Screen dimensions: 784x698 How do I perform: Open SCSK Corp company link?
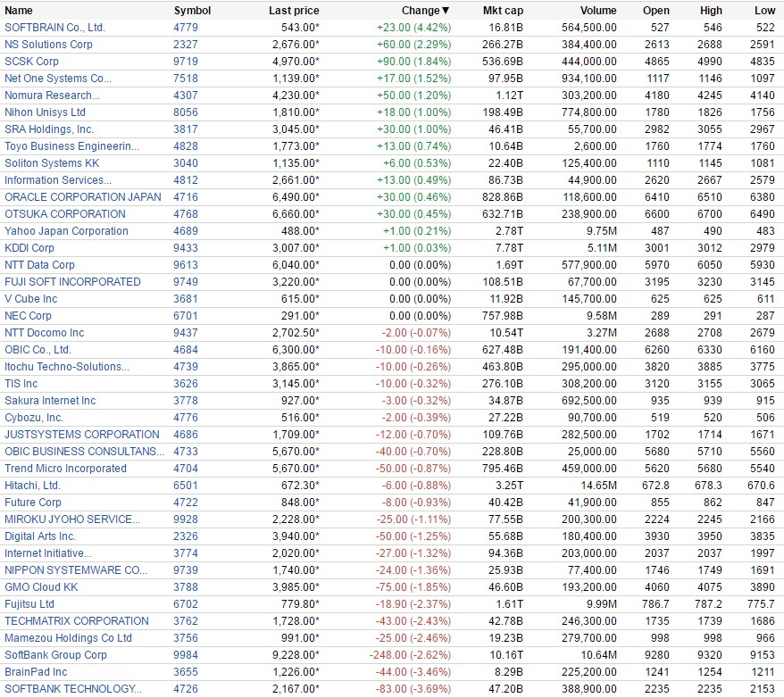coord(31,62)
